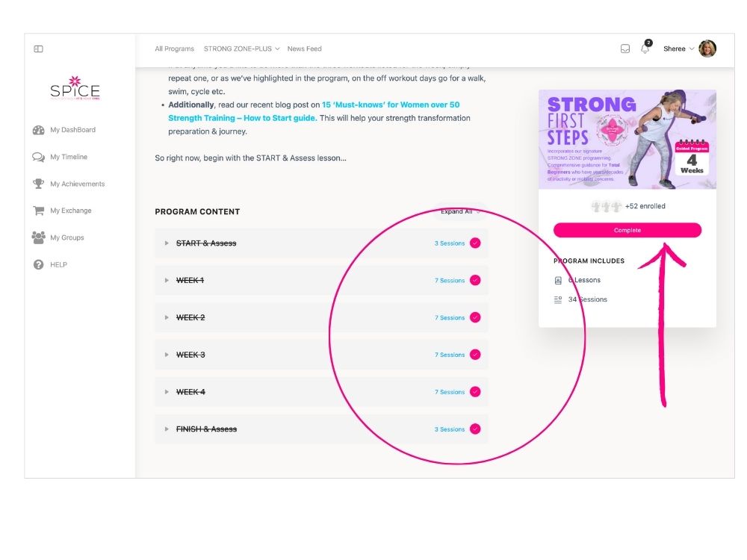Toggle START & Assess completion checkmark
Image resolution: width=747 pixels, height=560 pixels.
[x=475, y=243]
